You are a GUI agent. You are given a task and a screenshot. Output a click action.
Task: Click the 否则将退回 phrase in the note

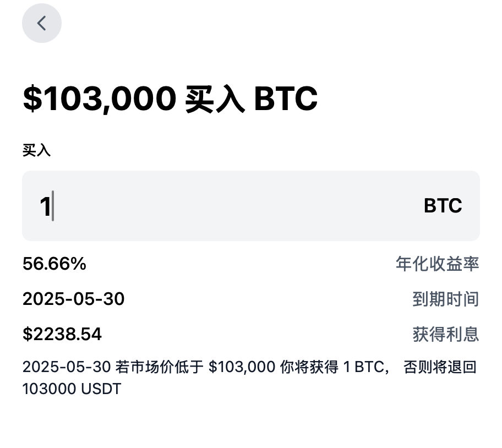pos(440,367)
